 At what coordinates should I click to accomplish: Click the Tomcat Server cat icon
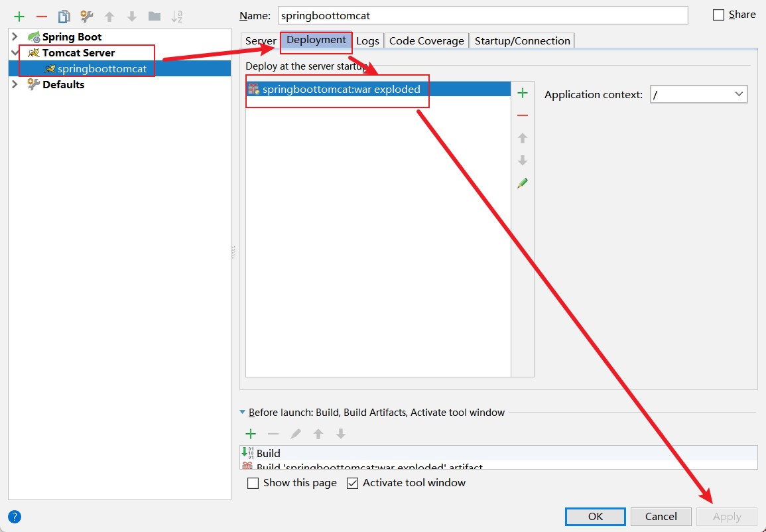point(34,53)
